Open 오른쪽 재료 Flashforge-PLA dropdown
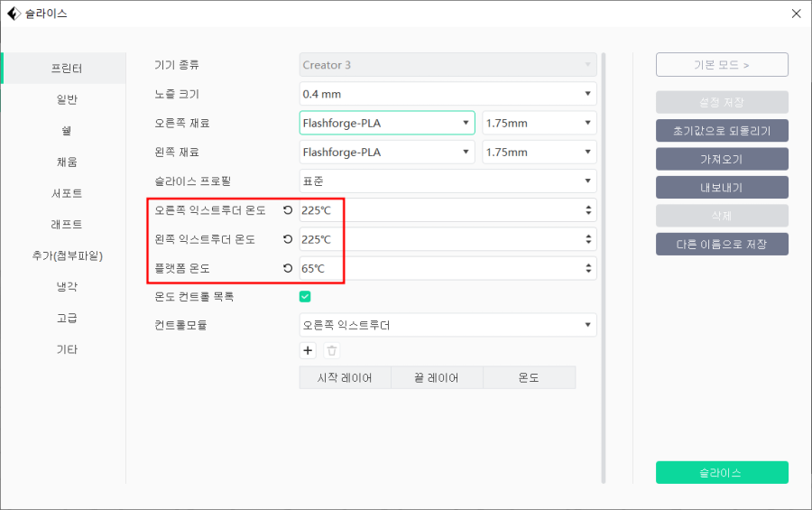The width and height of the screenshot is (812, 510). click(x=387, y=123)
